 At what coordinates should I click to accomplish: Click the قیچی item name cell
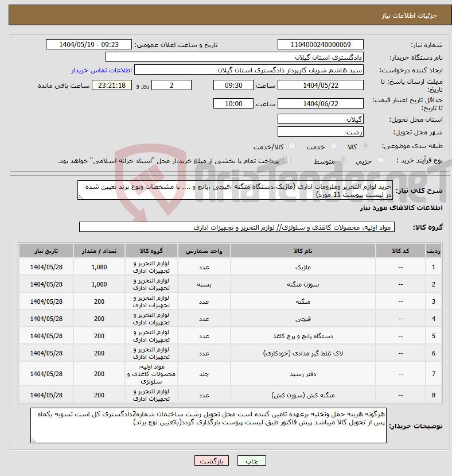303,319
